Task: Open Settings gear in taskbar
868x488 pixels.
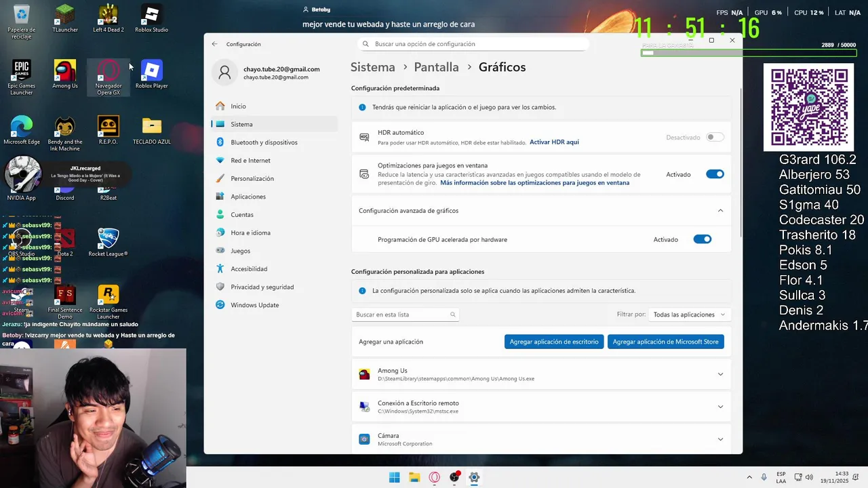Action: 474,477
